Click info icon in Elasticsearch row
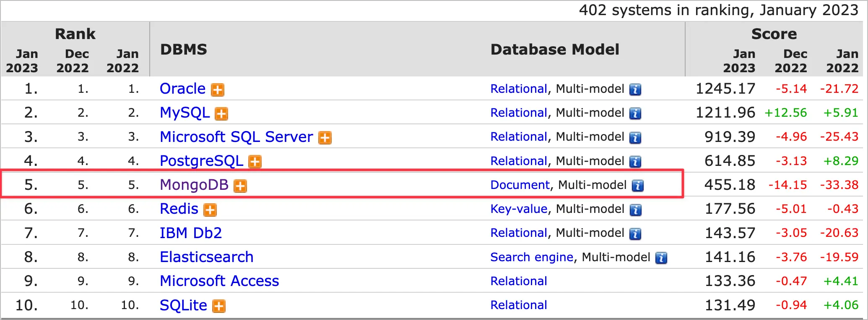This screenshot has width=868, height=320. point(661,258)
